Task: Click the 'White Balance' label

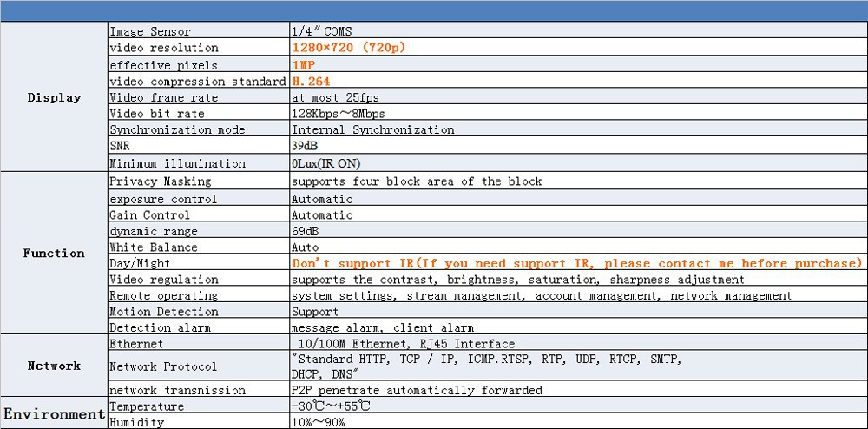Action: coord(154,247)
